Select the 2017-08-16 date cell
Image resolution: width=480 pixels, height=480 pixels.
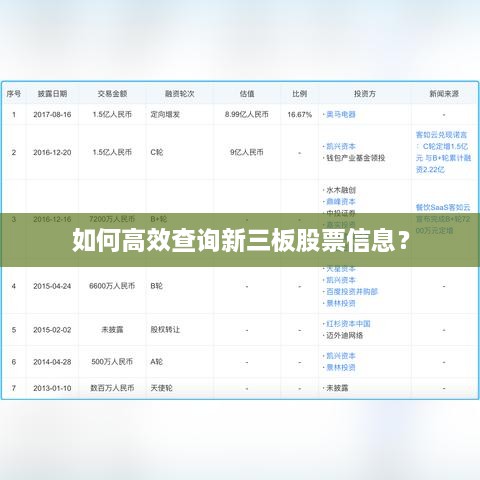52,115
